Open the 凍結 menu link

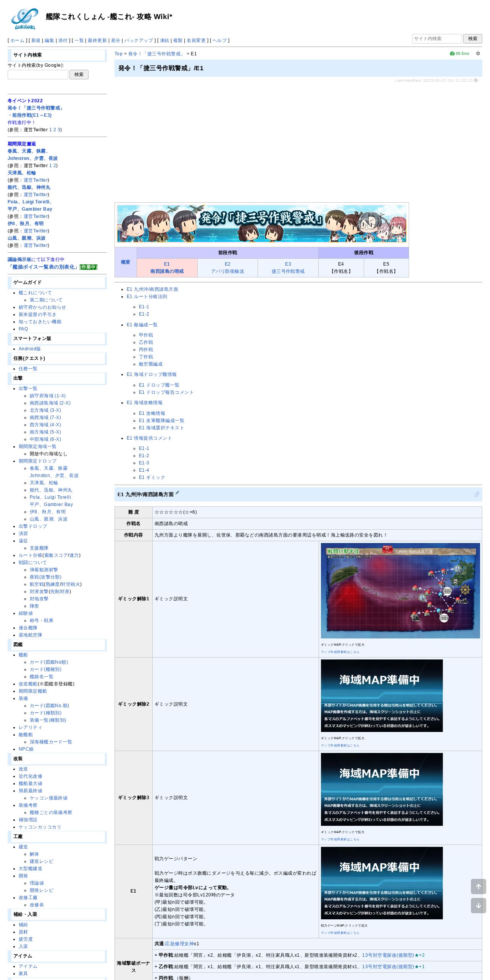pyautogui.click(x=164, y=40)
